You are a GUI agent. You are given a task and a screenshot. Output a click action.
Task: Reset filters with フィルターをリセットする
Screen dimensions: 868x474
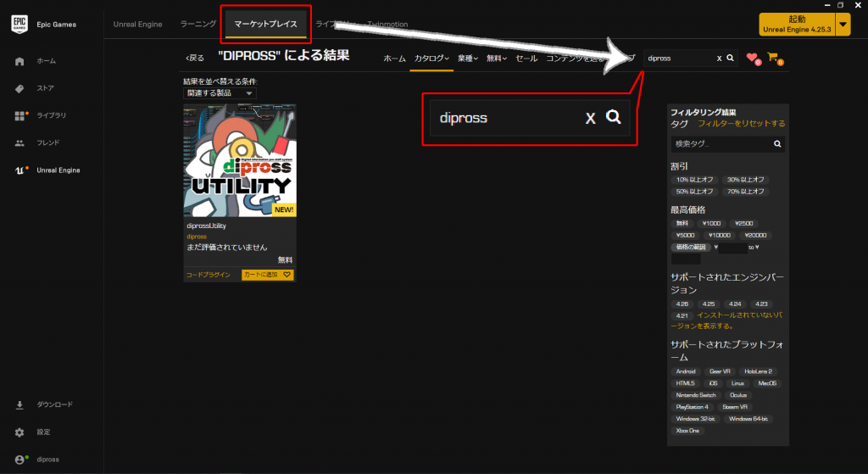click(x=741, y=124)
